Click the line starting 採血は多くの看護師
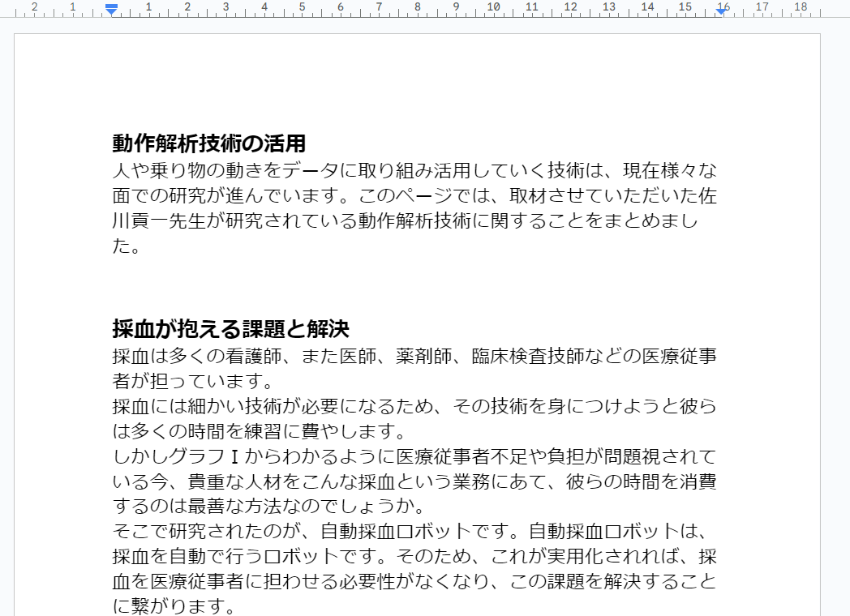 click(x=414, y=355)
